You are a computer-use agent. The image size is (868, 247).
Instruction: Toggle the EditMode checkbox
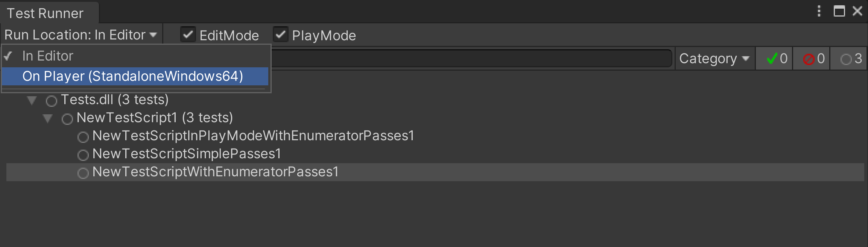click(188, 35)
